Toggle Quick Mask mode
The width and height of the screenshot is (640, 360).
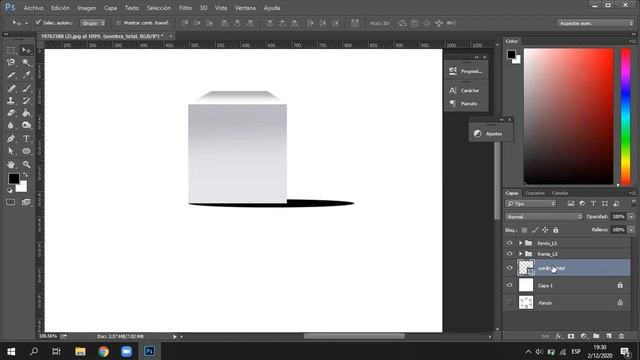click(11, 202)
